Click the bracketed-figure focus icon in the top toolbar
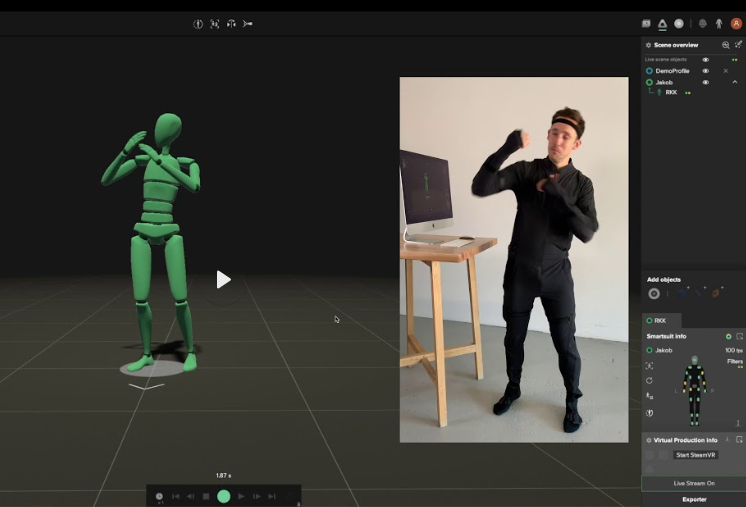This screenshot has width=746, height=507. pyautogui.click(x=215, y=24)
